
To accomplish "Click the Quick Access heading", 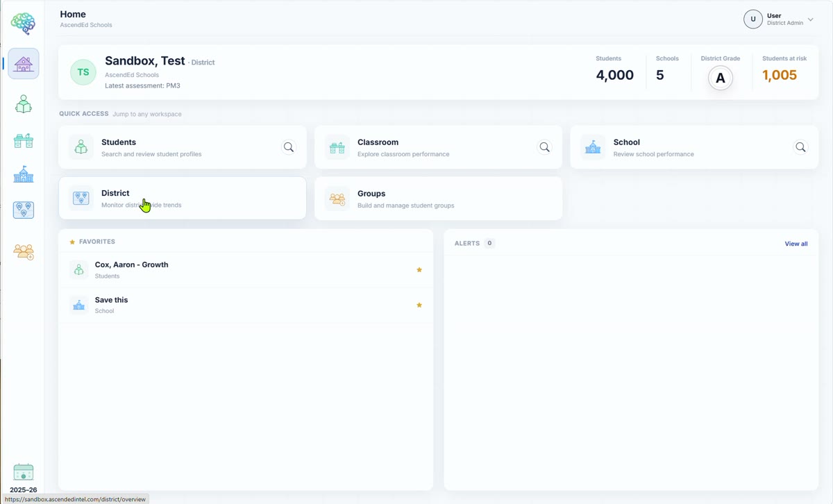I will [x=84, y=114].
